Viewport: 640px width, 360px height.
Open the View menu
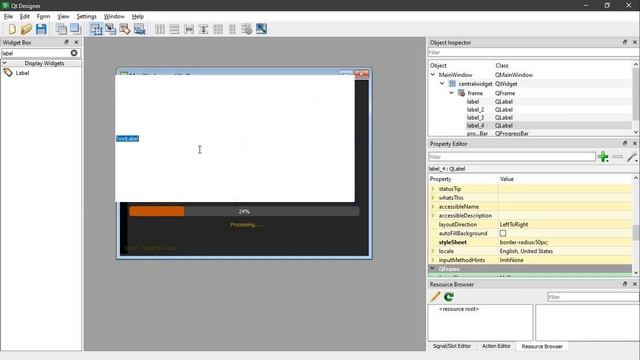coord(63,16)
